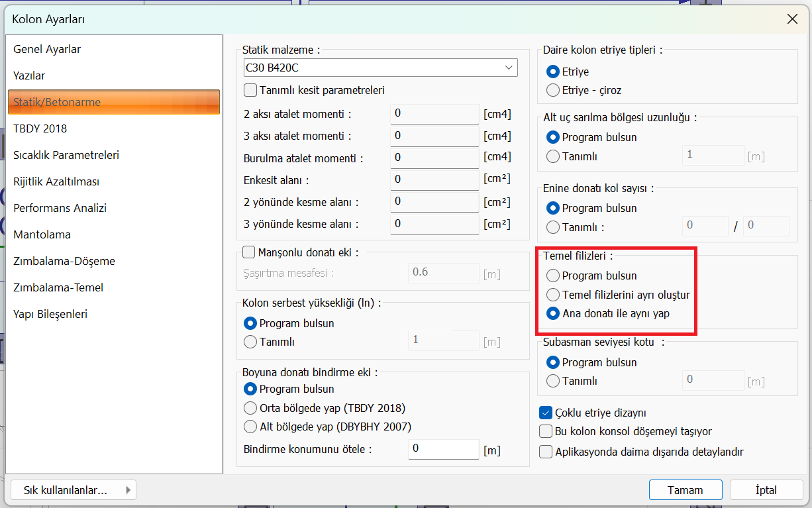Enable Tanımlı kesit parametreleri checkbox
The width and height of the screenshot is (812, 508).
click(250, 90)
